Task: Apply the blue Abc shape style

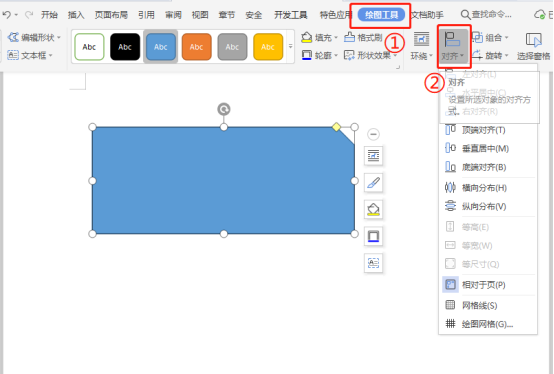Action: (161, 47)
